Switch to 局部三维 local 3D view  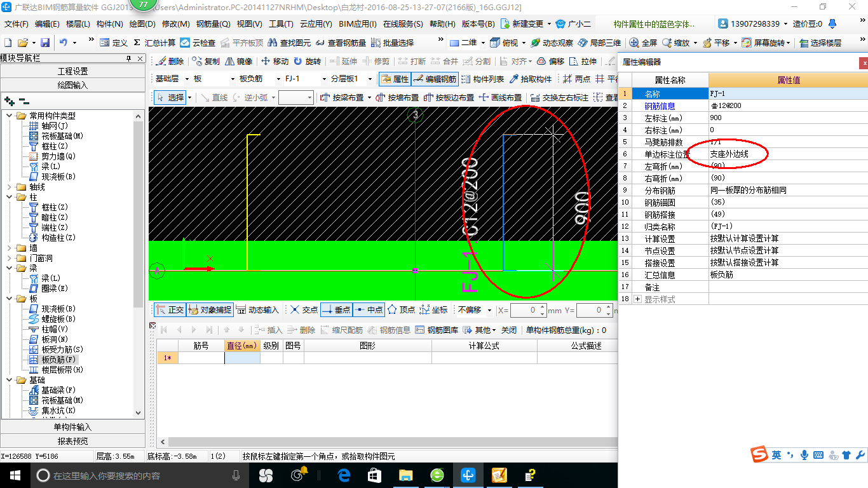pos(599,43)
